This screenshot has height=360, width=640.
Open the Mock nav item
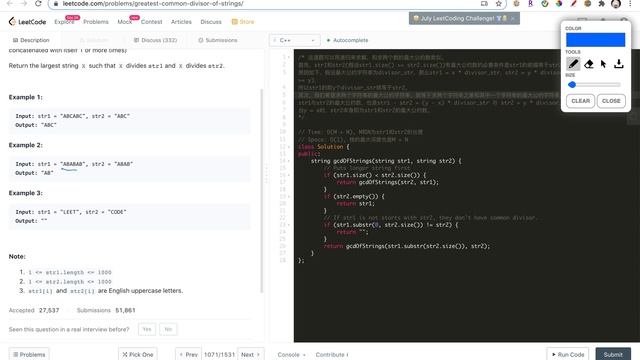pos(124,22)
